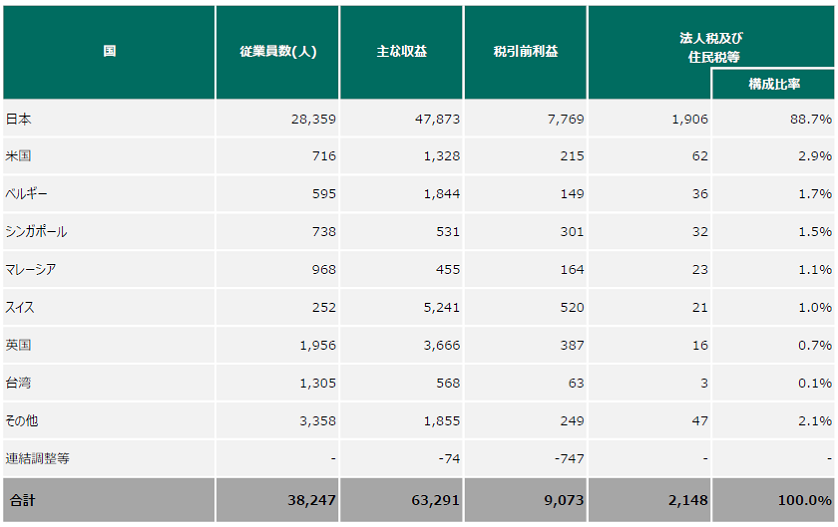The width and height of the screenshot is (838, 527).
Task: Click Japan revenue value 47,873
Action: 437,119
